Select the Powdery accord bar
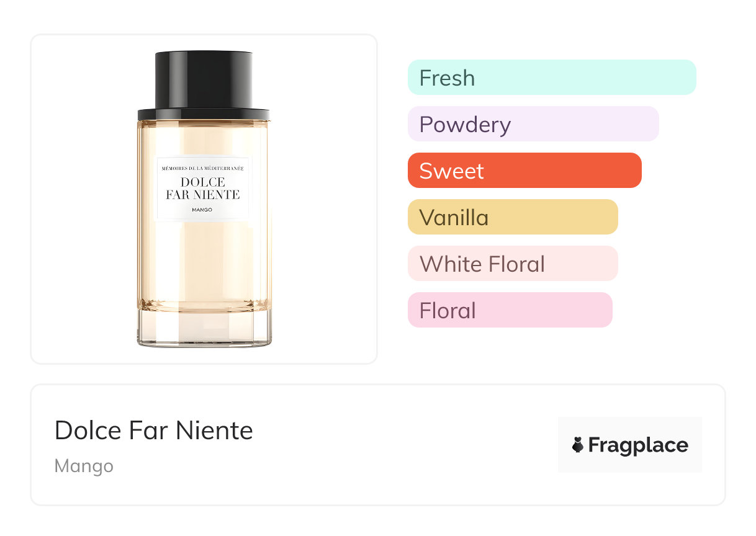Screen dimensions: 756x536 pyautogui.click(x=533, y=124)
